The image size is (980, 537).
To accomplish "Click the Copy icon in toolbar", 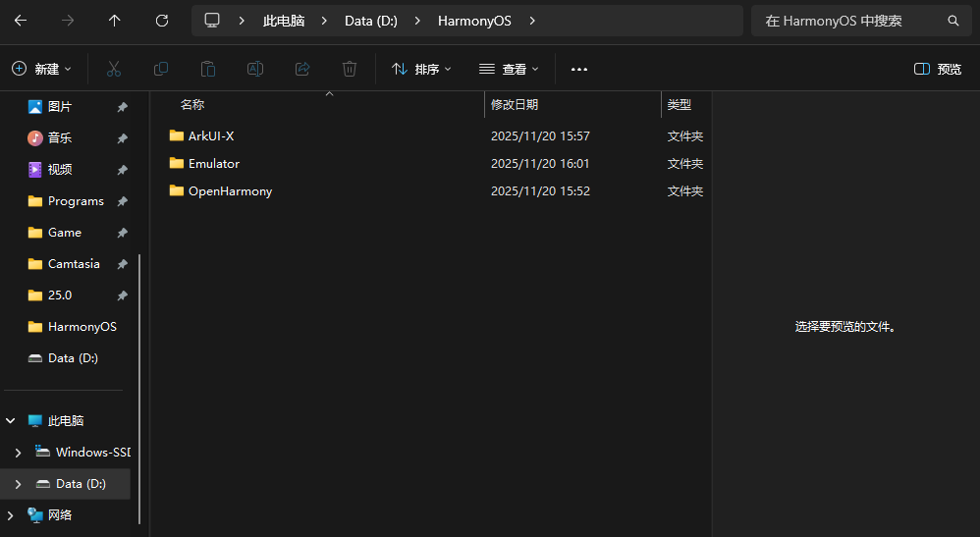I will pos(161,69).
